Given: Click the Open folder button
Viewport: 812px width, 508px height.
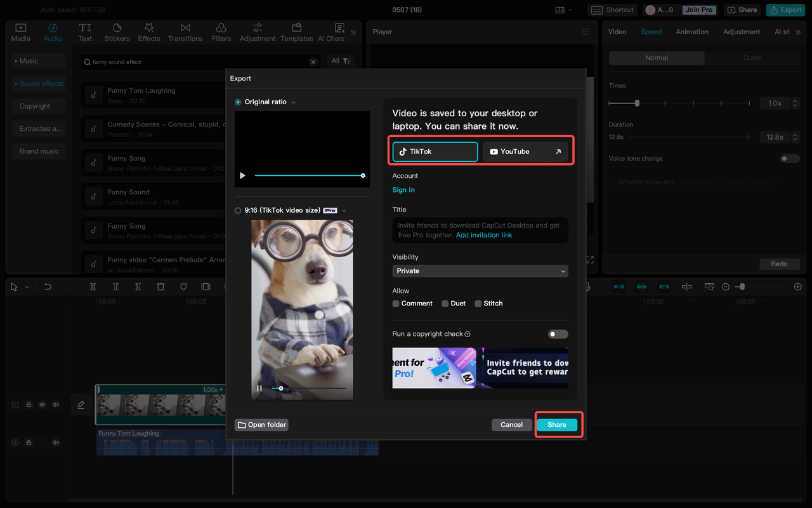Looking at the screenshot, I should tap(261, 425).
